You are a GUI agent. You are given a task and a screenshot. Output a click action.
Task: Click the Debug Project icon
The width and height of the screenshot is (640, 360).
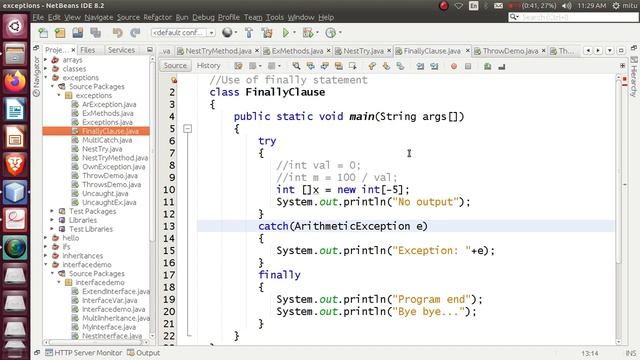(308, 33)
